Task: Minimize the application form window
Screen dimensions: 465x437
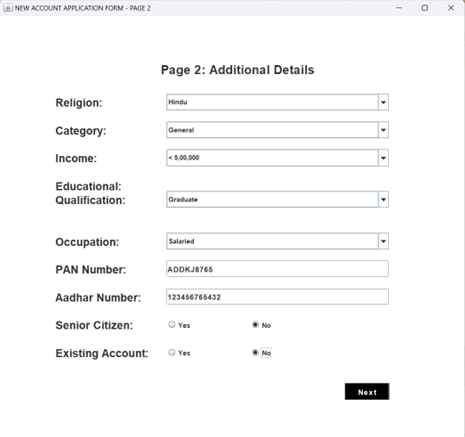Action: click(399, 8)
